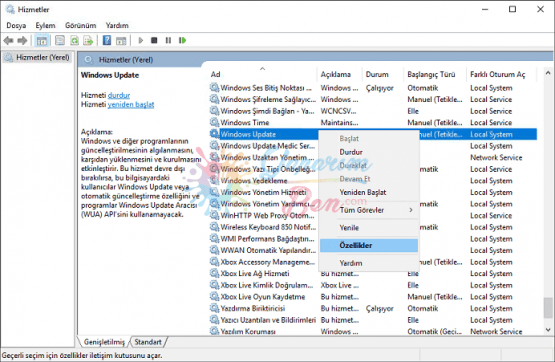Switch to the Standart tab
Image resolution: width=555 pixels, height=362 pixels.
(148, 342)
